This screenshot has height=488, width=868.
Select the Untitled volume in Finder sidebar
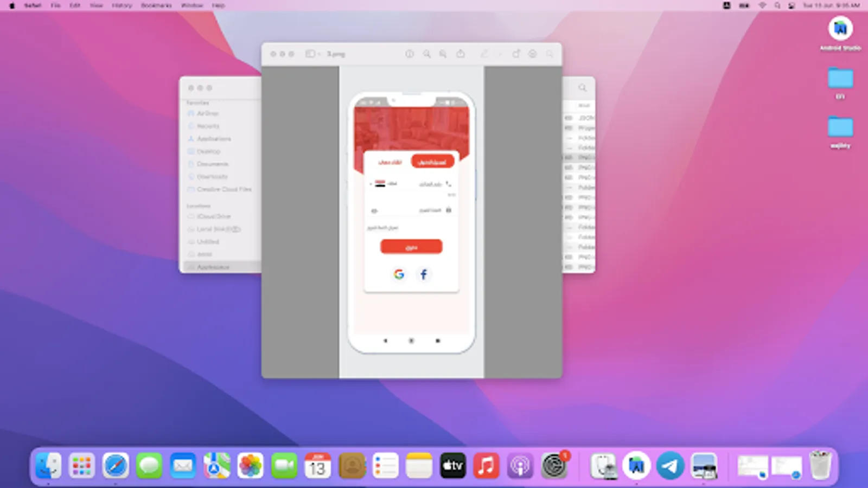point(208,242)
